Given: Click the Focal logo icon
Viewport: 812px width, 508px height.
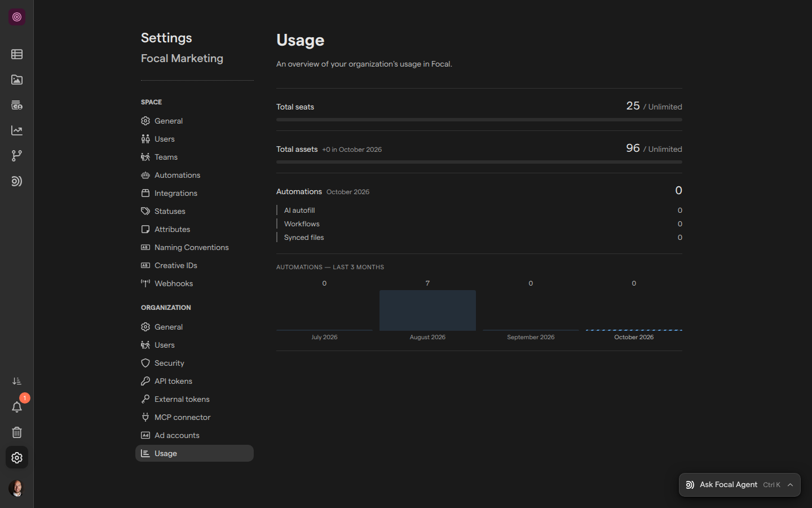Looking at the screenshot, I should (x=17, y=17).
